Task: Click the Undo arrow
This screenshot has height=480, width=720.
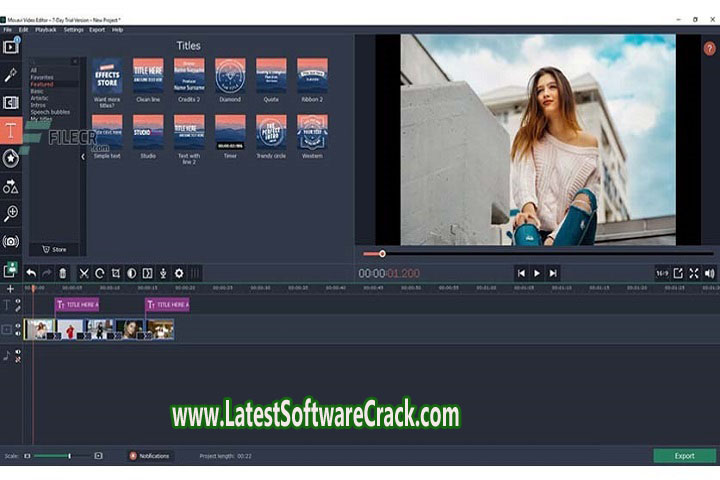Action: point(31,273)
